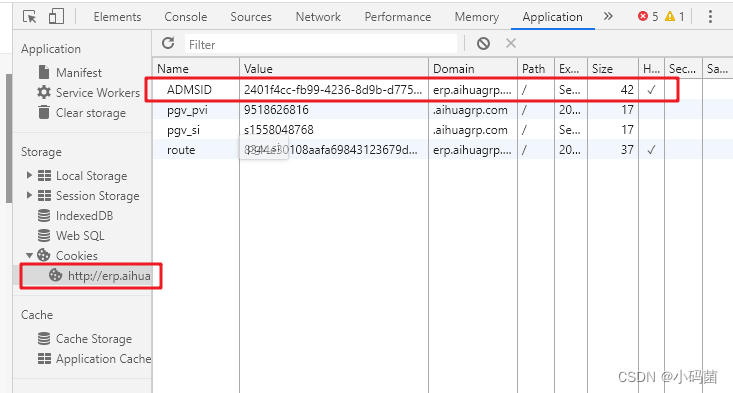Click the Web SQL database icon

44,236
